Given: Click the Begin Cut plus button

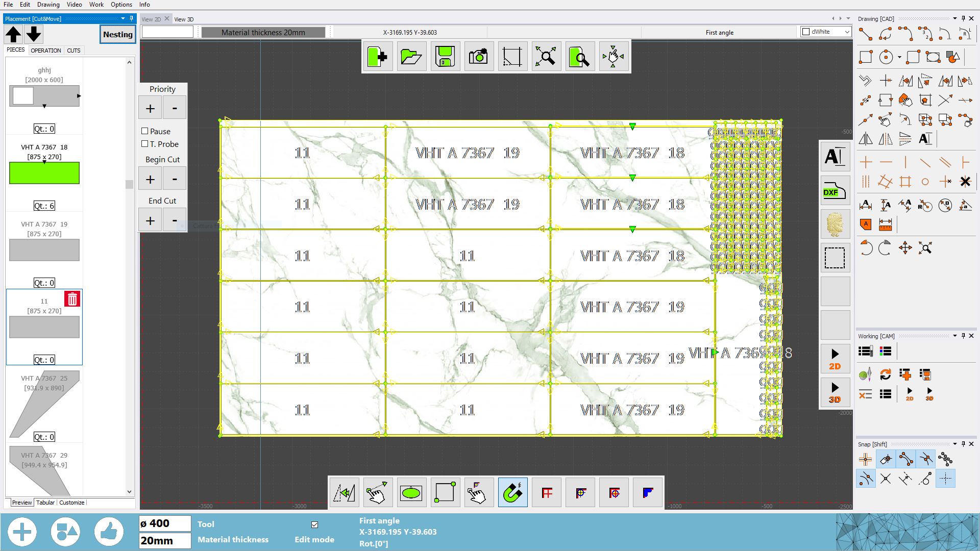Looking at the screenshot, I should [x=150, y=179].
